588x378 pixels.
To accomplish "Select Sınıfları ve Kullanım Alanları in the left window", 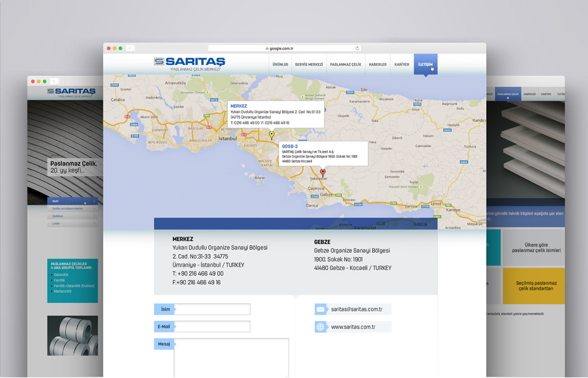I will click(73, 208).
